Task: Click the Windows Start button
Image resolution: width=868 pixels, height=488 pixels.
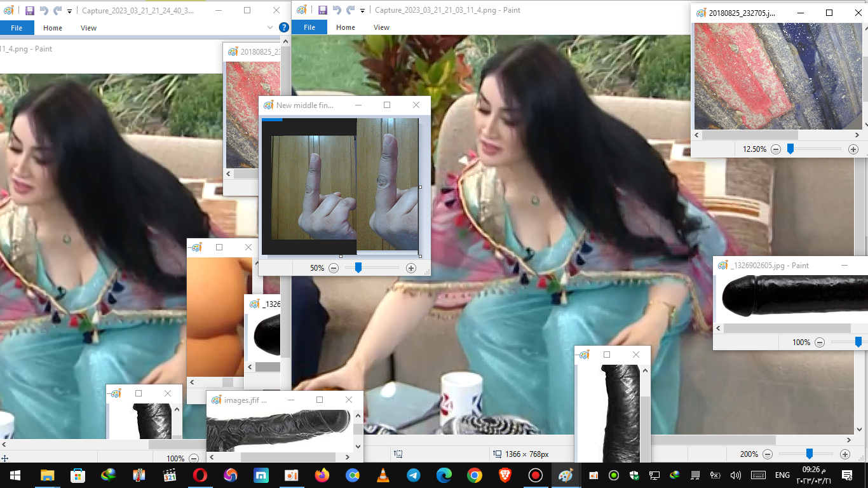Action: (15, 475)
